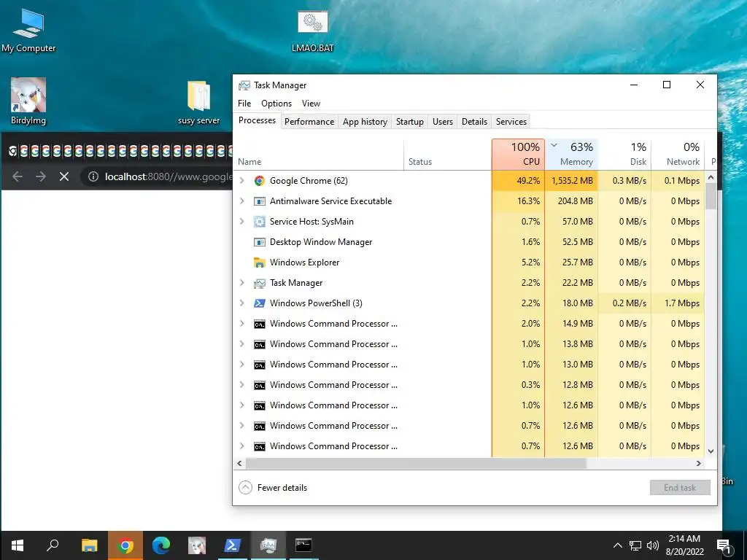Screen dimensions: 747x560
Task: Expand Command Processor row using 13.8 MB
Action: [242, 344]
